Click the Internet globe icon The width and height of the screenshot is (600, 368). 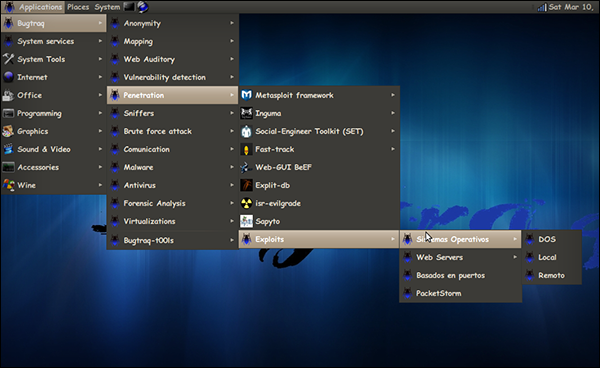(x=8, y=77)
